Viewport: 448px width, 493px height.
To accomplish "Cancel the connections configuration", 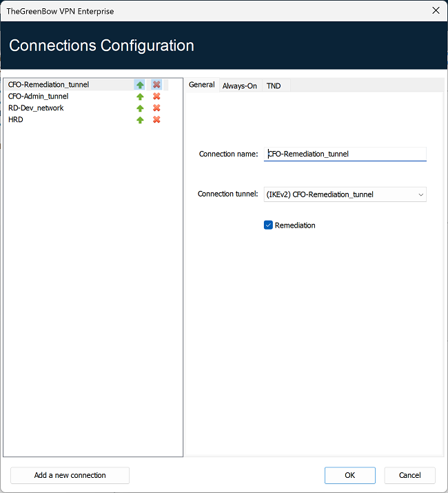I will 409,475.
